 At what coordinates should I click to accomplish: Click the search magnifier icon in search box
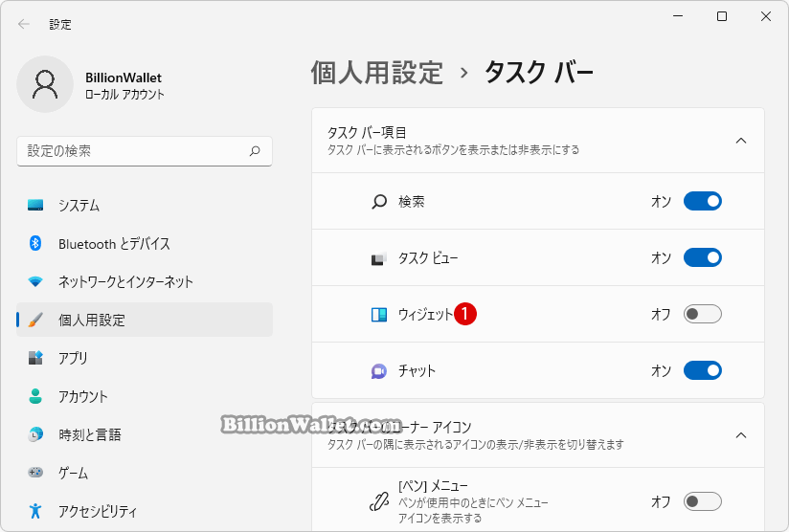click(x=255, y=151)
